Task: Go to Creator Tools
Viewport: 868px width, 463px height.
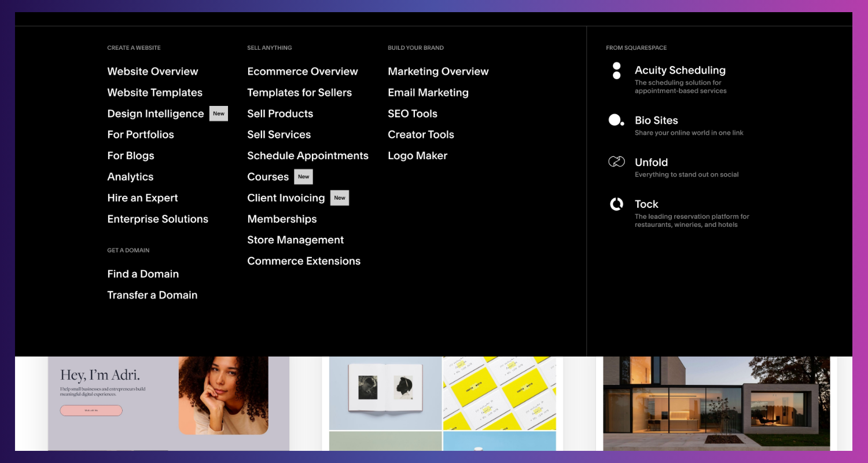Action: tap(421, 134)
